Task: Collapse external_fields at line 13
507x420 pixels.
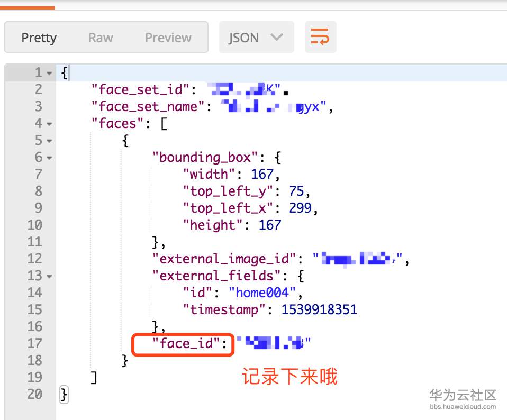Action: (x=49, y=277)
